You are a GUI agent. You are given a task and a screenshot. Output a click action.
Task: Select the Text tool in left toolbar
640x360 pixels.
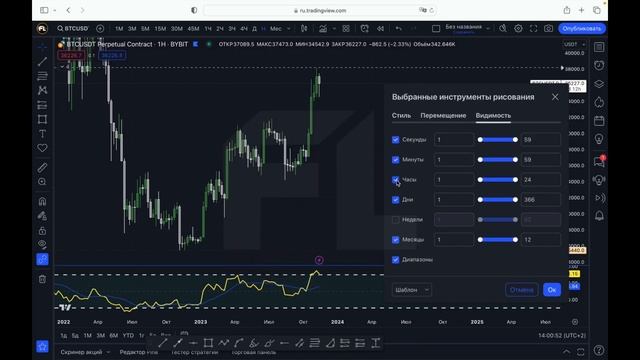click(42, 133)
